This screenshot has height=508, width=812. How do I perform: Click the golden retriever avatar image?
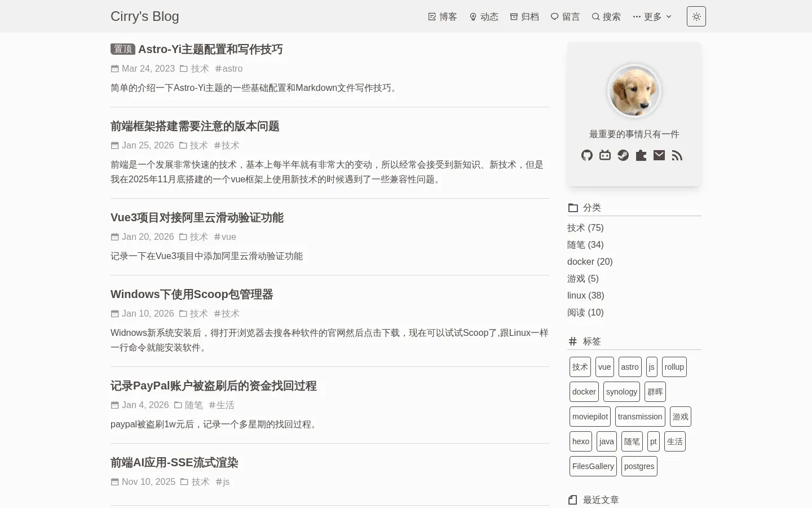(x=634, y=91)
